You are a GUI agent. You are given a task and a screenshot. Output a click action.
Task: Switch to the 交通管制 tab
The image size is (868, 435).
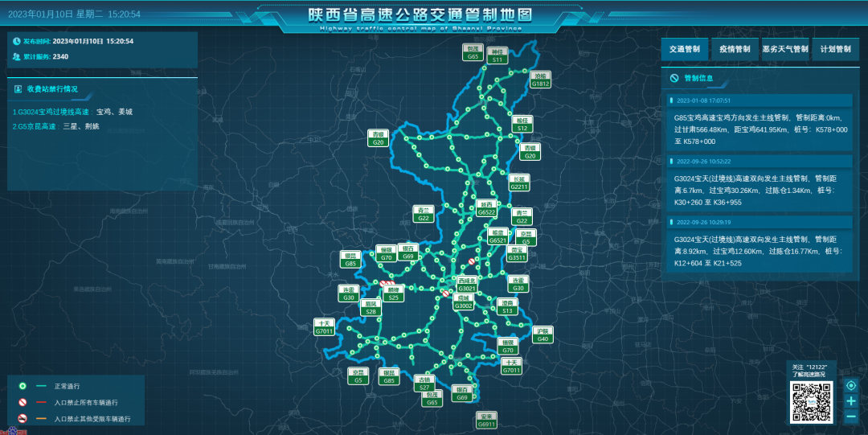coord(685,49)
